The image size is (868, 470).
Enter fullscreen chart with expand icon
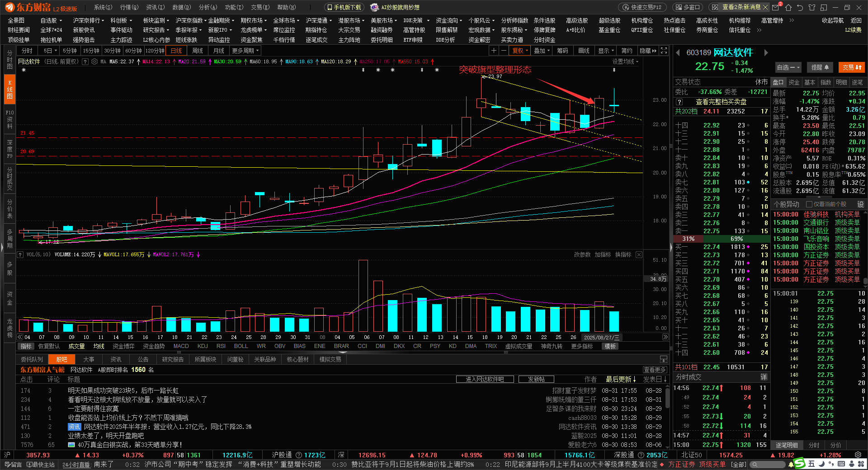point(664,51)
